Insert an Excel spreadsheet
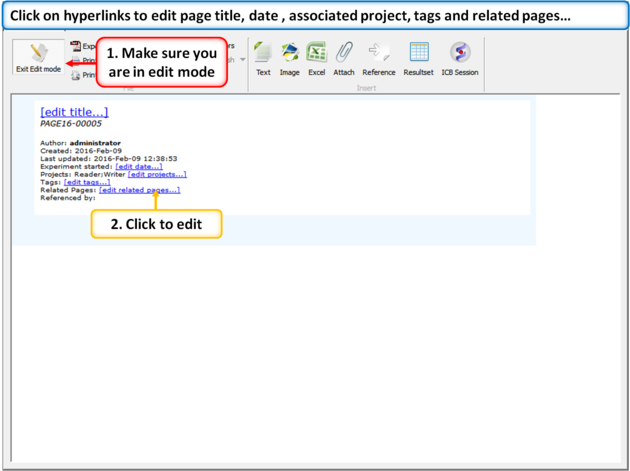This screenshot has width=630, height=471. [316, 59]
